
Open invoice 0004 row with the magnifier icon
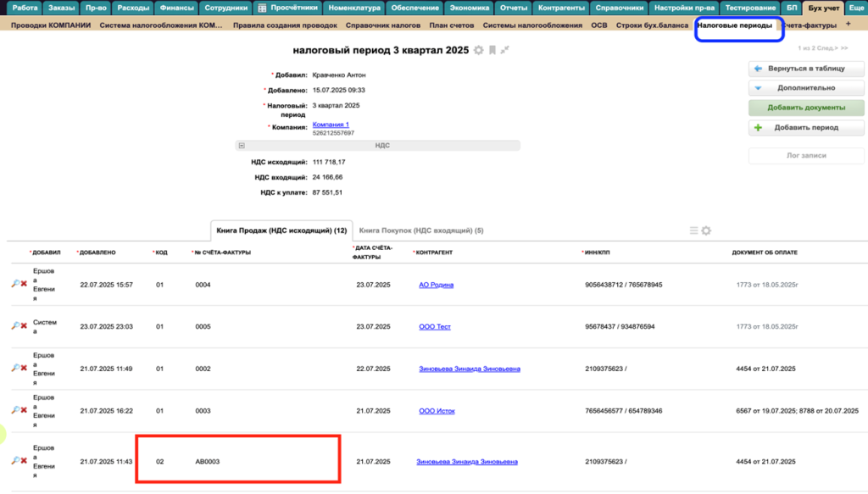point(14,285)
